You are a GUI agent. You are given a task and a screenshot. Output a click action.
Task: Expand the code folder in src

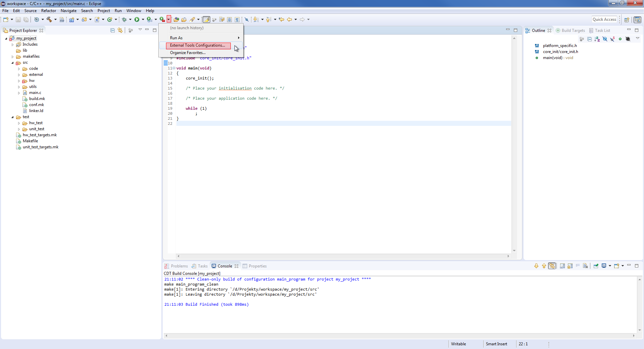tap(19, 69)
